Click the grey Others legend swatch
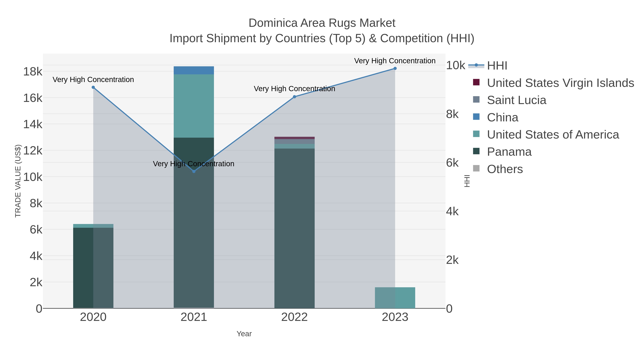Viewport: 644px width, 362px height. 476,168
